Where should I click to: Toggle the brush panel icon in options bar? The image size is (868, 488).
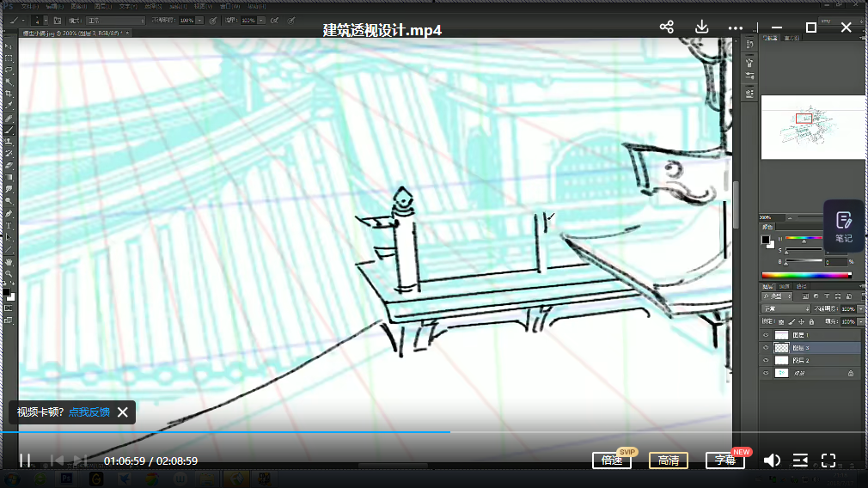click(58, 21)
